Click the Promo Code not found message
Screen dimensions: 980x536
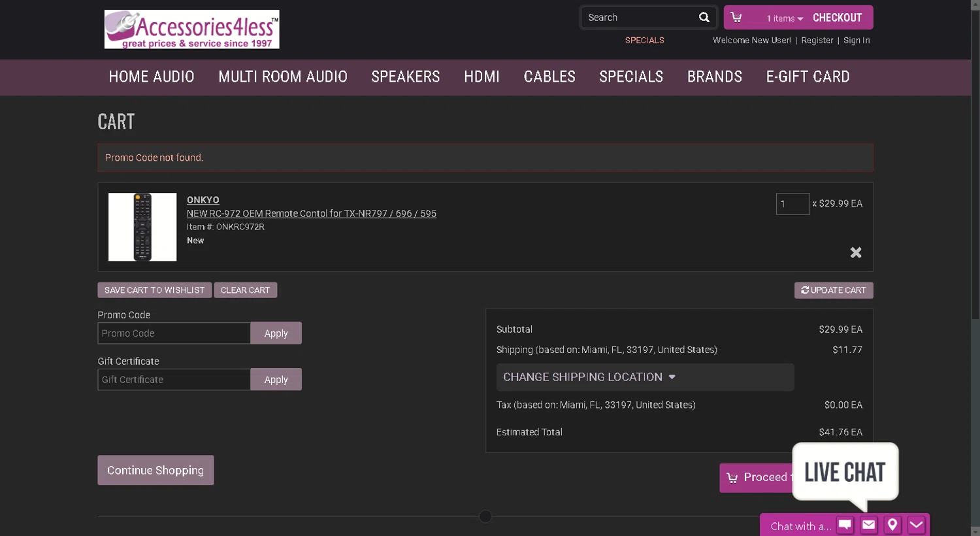(x=154, y=158)
